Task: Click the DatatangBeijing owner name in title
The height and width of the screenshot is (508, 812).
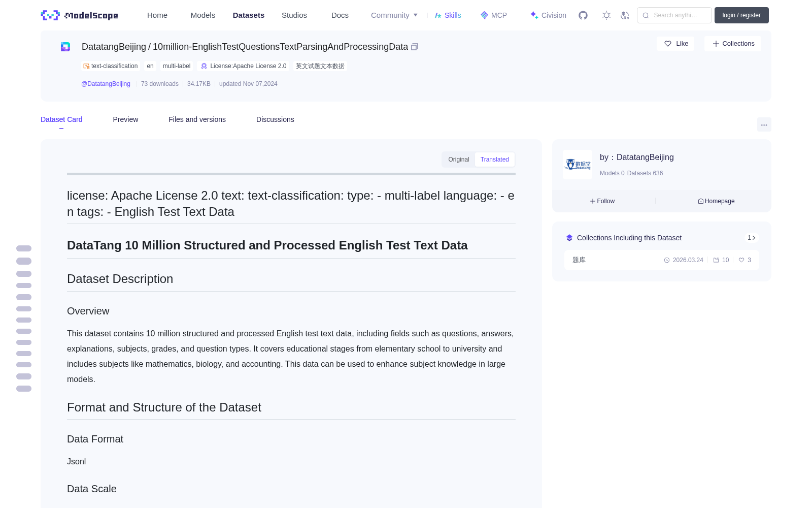Action: click(114, 47)
